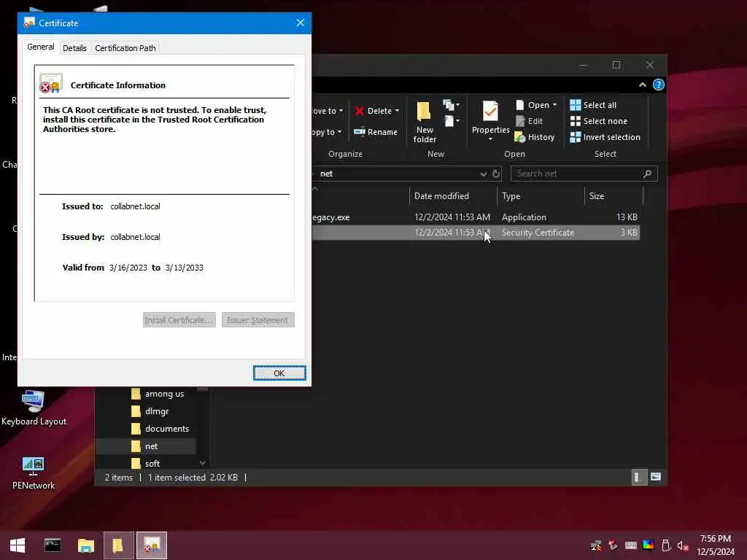This screenshot has width=747, height=560.
Task: Select the net folder in navigation tree
Action: tap(145, 446)
